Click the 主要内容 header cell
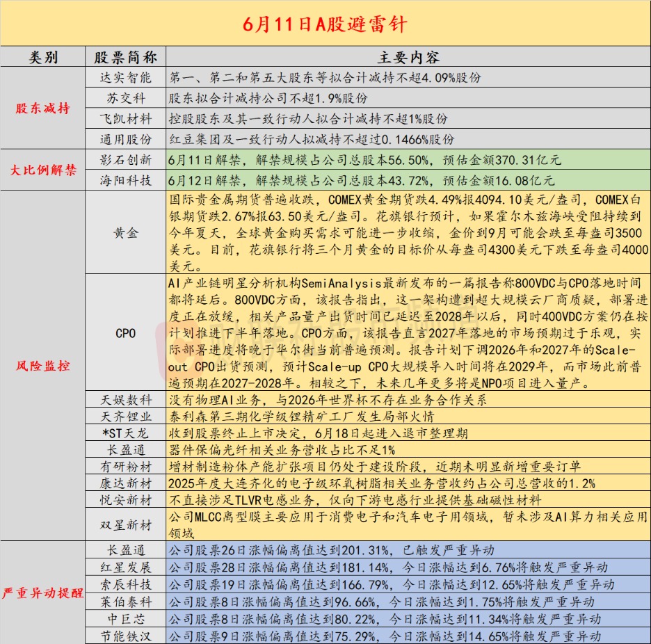Image resolution: width=651 pixels, height=644 pixels. [408, 57]
